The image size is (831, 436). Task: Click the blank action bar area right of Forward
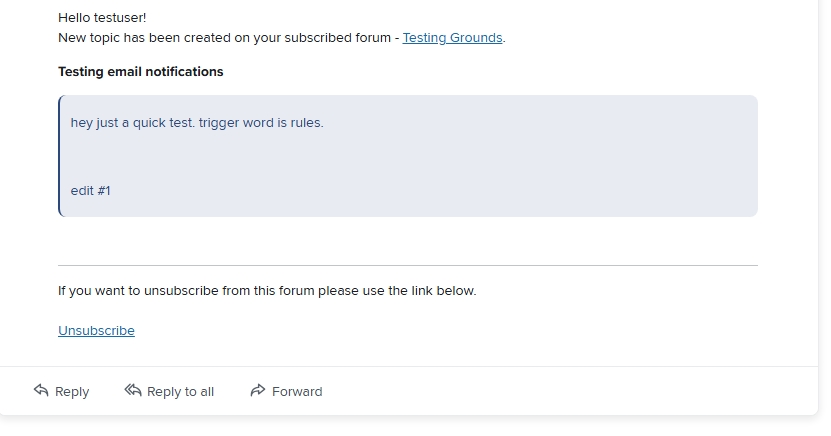coord(570,391)
